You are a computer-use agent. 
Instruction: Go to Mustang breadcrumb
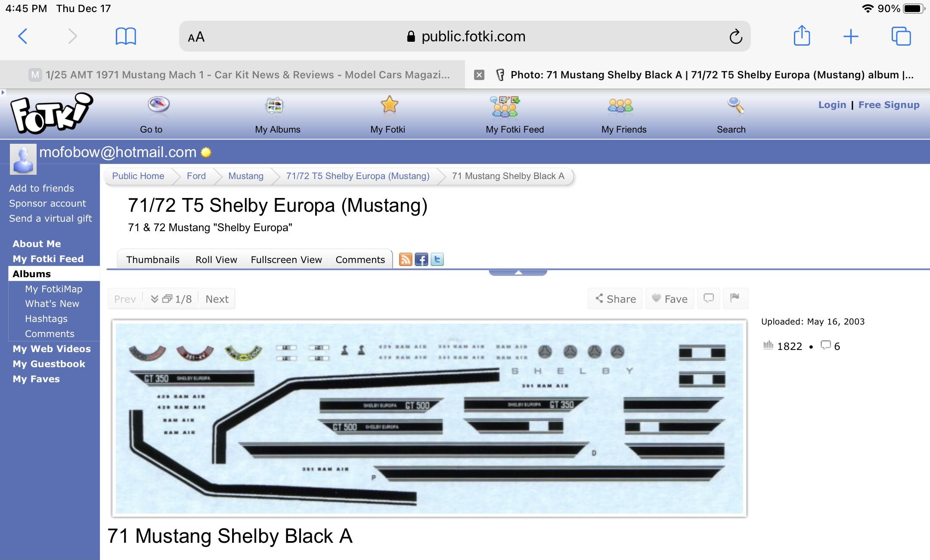(x=245, y=176)
